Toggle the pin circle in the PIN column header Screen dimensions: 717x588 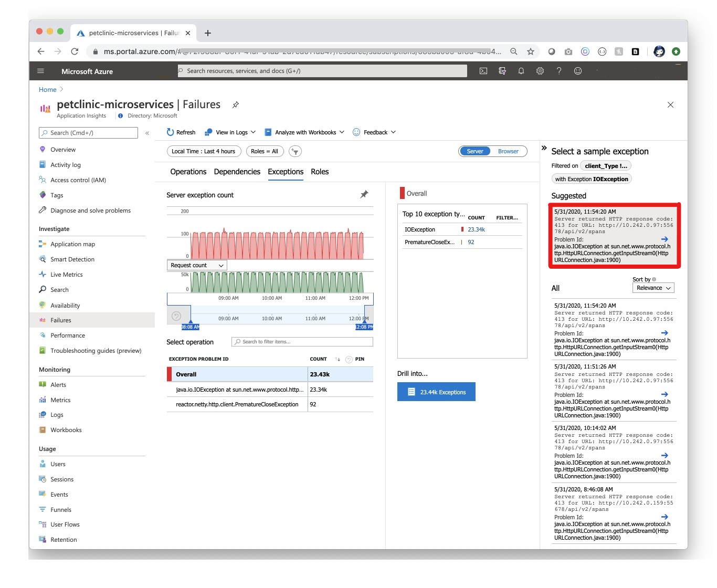point(349,360)
